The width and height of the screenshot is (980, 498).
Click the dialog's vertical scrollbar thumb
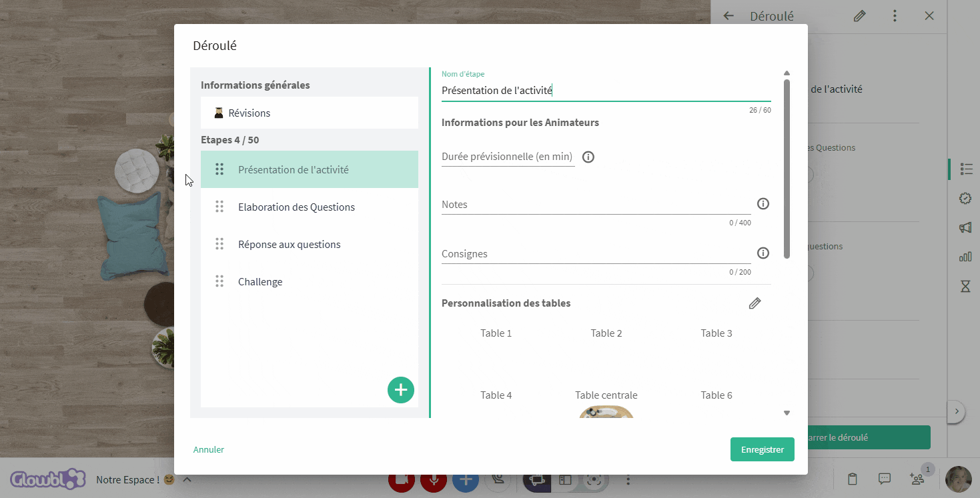(787, 169)
